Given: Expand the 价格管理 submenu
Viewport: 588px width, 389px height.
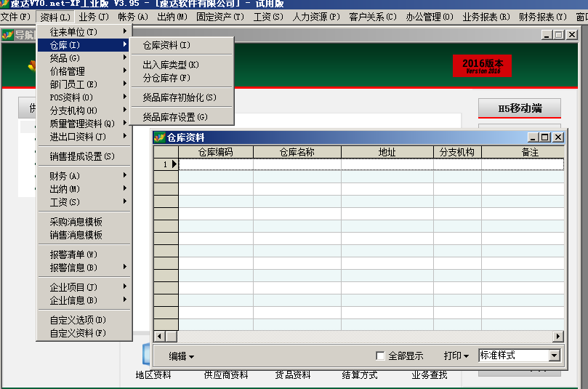Looking at the screenshot, I should [84, 71].
